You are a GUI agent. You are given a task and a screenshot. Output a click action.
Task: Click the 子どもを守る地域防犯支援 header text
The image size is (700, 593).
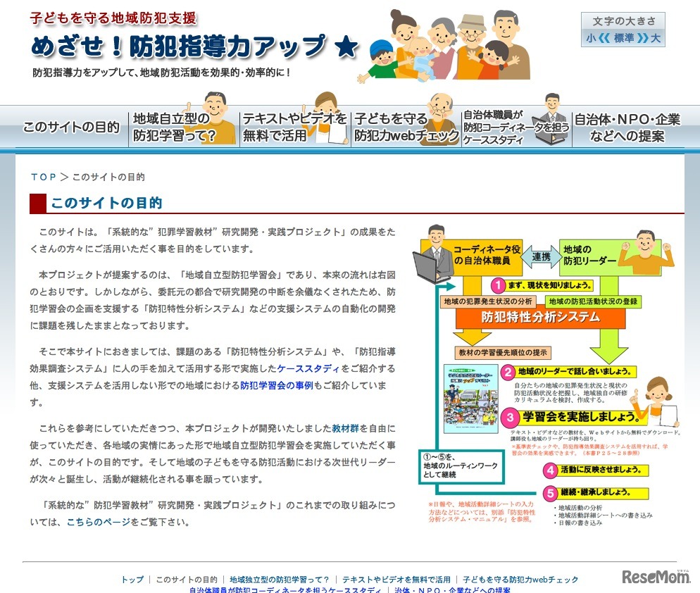click(x=113, y=18)
